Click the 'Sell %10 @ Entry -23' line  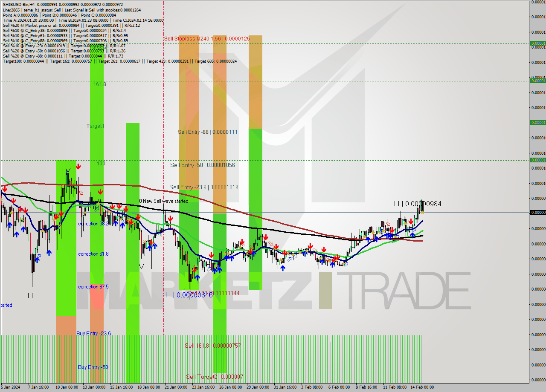tap(64, 46)
